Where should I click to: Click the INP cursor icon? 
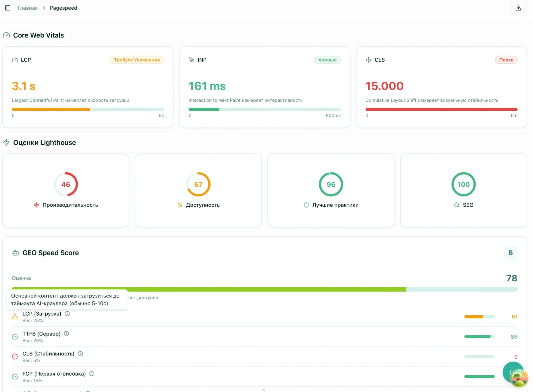[192, 60]
